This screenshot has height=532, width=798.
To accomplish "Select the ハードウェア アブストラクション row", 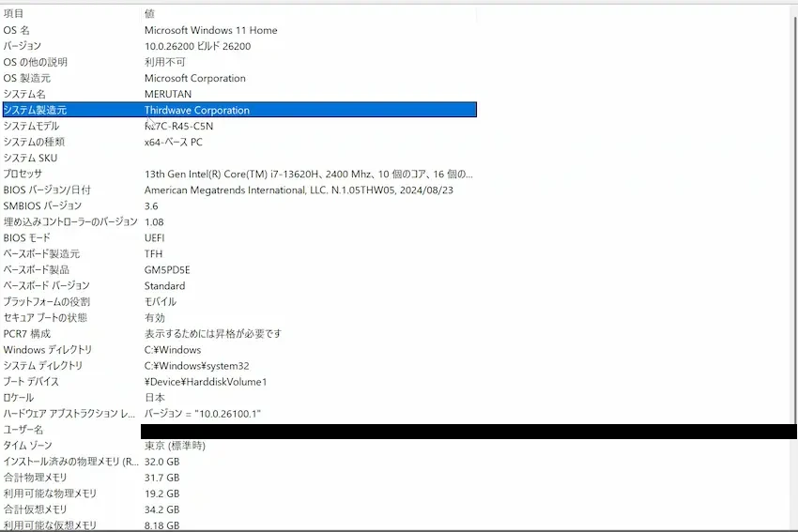I will (239, 414).
